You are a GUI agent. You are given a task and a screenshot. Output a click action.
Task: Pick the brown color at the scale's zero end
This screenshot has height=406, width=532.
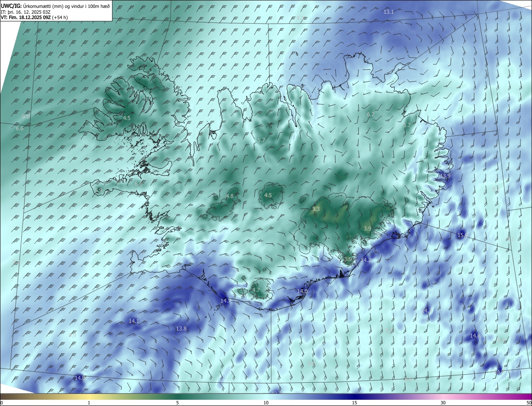[x=2, y=396]
